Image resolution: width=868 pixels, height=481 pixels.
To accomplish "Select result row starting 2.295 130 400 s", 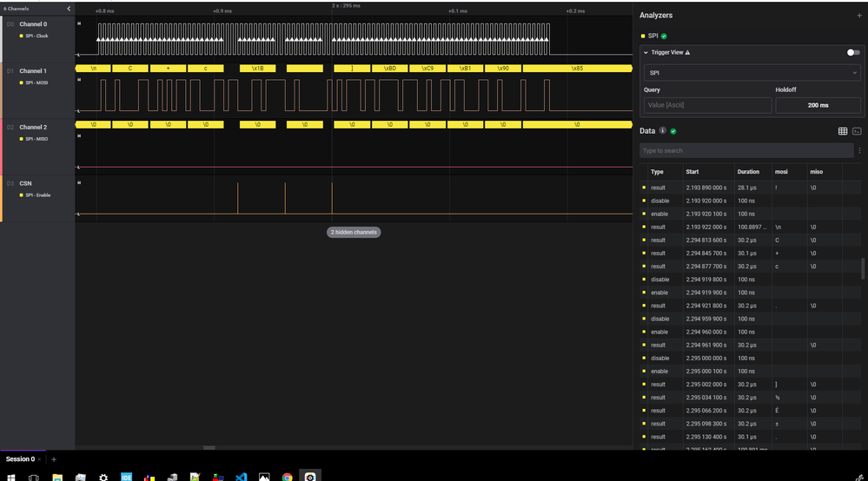I will [x=751, y=438].
